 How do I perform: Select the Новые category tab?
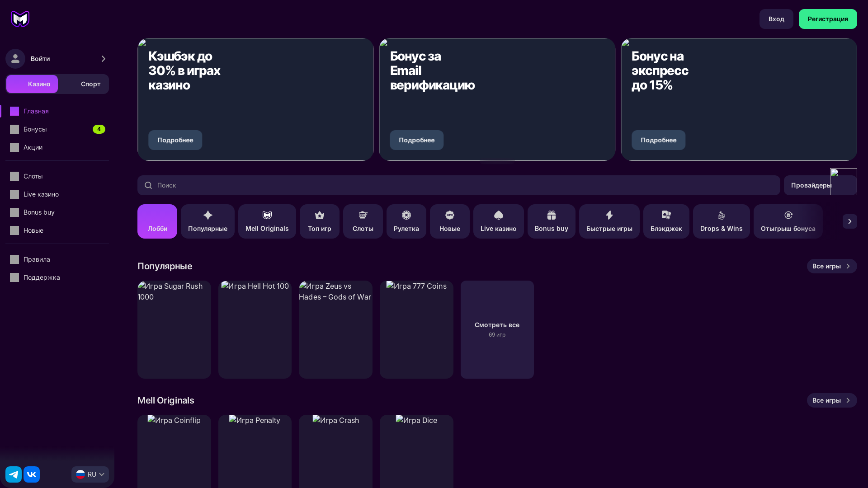pos(450,221)
